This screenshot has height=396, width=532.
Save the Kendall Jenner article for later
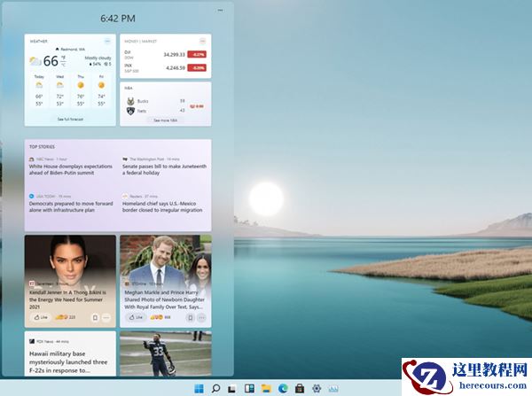point(95,318)
